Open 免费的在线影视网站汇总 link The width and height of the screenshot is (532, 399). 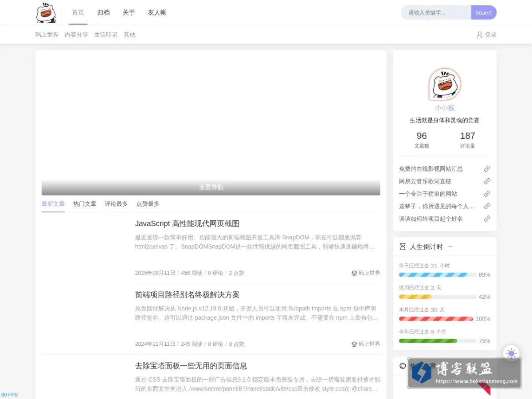(431, 169)
